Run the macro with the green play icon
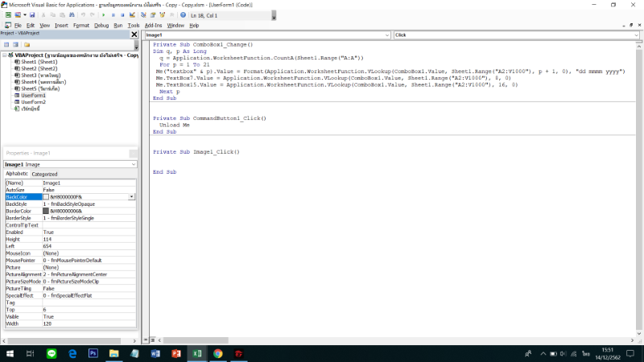 tap(103, 15)
